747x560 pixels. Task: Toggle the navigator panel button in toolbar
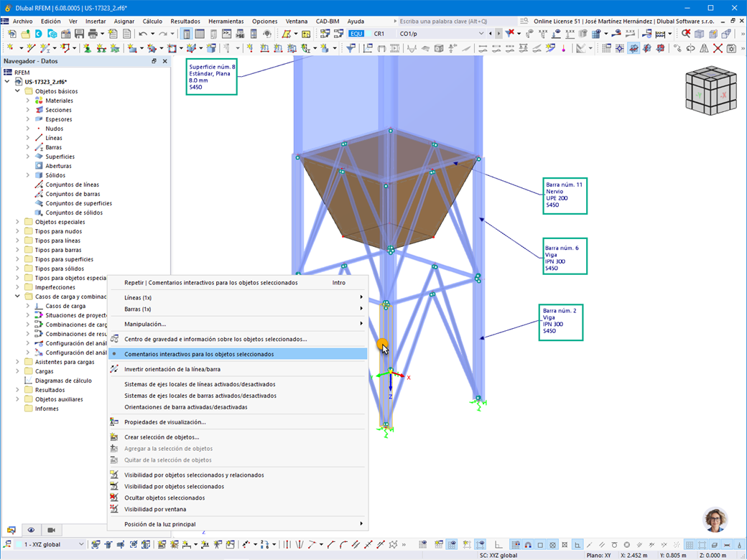coord(186,34)
